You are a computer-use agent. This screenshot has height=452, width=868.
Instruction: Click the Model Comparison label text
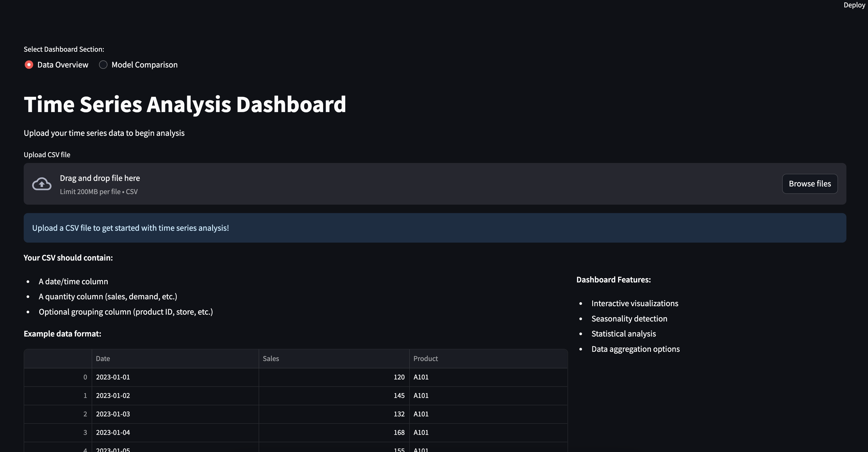144,65
